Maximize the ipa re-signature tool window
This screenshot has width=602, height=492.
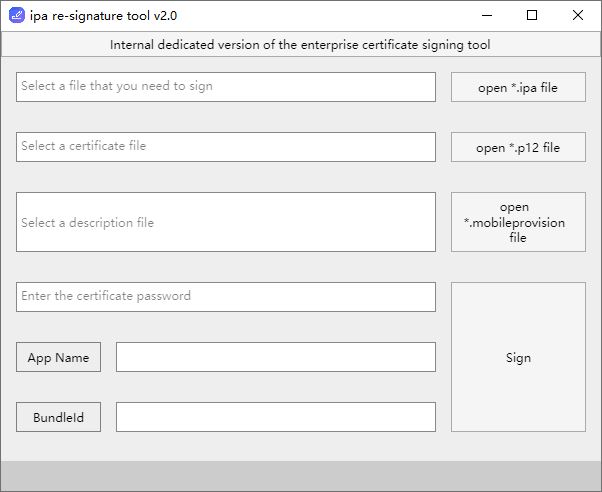(532, 15)
